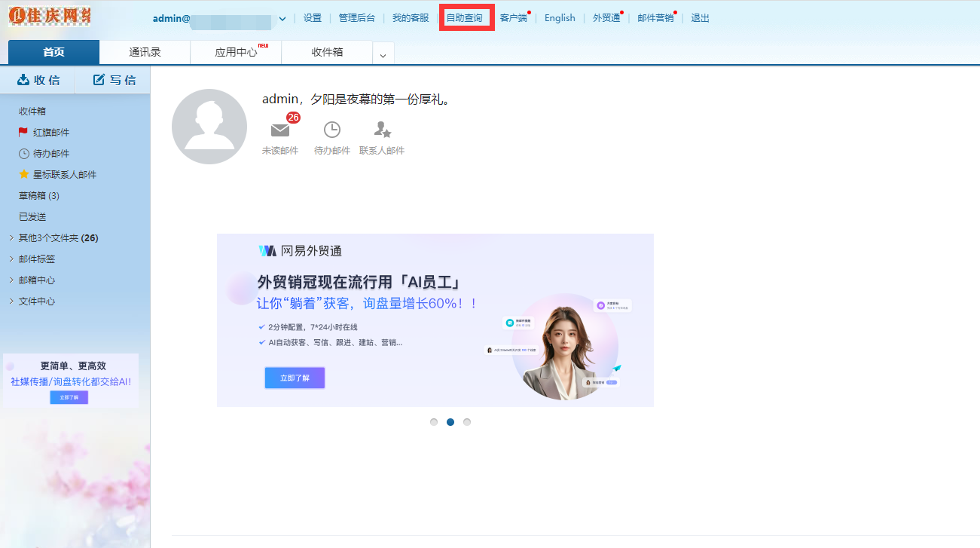
Task: Open the 外贸通 link
Action: (x=606, y=18)
